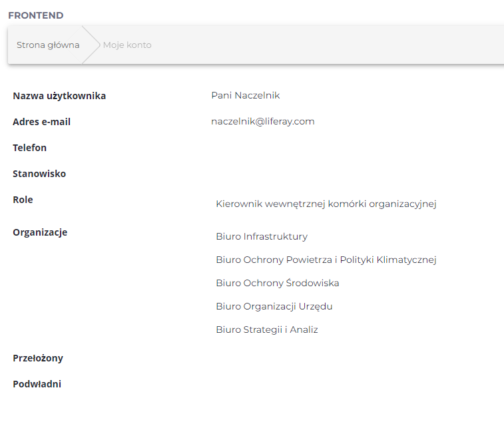504x424 pixels.
Task: Select the Pani Naczelnik username value
Action: pos(245,95)
